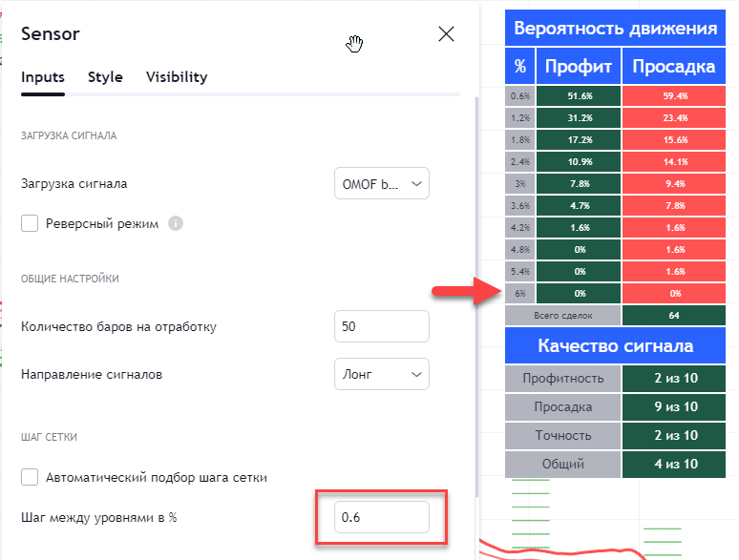Select the 51.6% profit cell
Viewport: 739px width, 560px height.
click(x=579, y=96)
